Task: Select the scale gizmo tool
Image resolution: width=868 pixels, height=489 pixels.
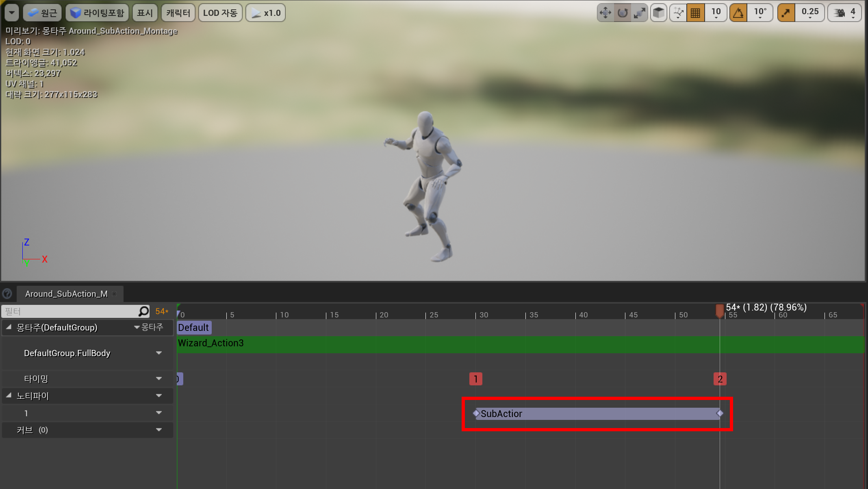Action: [x=640, y=13]
